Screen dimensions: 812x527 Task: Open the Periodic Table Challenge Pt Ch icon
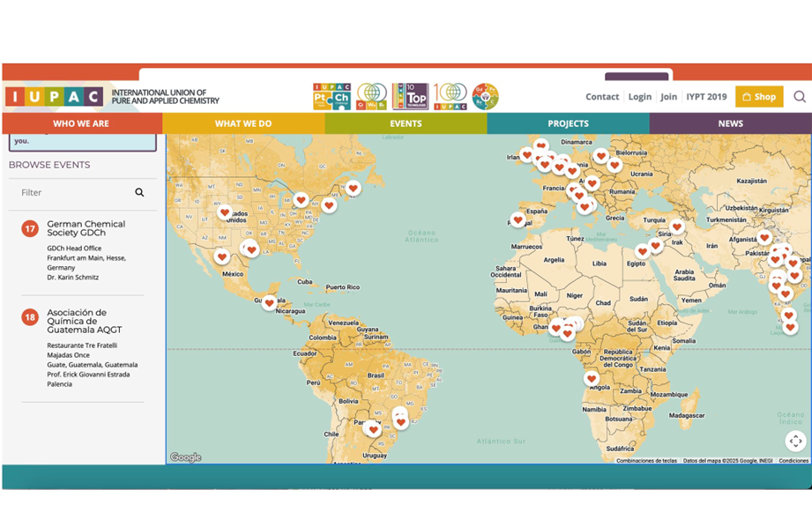point(332,96)
